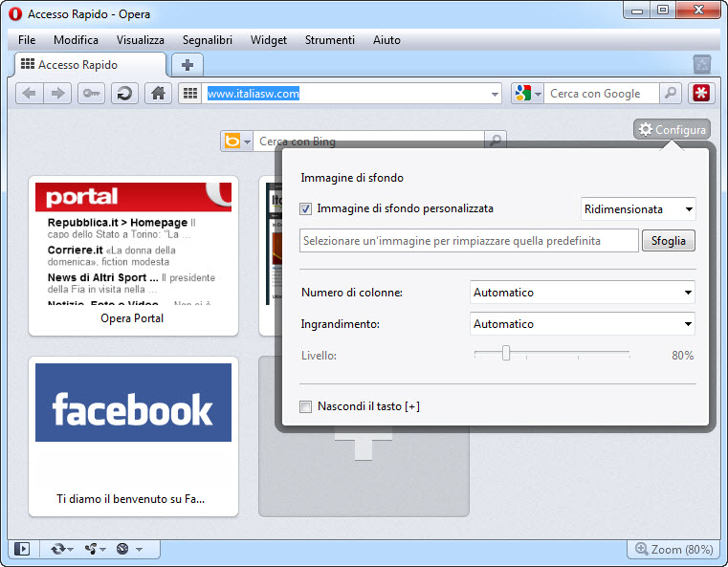Move the Livello slider handle
The width and height of the screenshot is (728, 567).
[506, 353]
